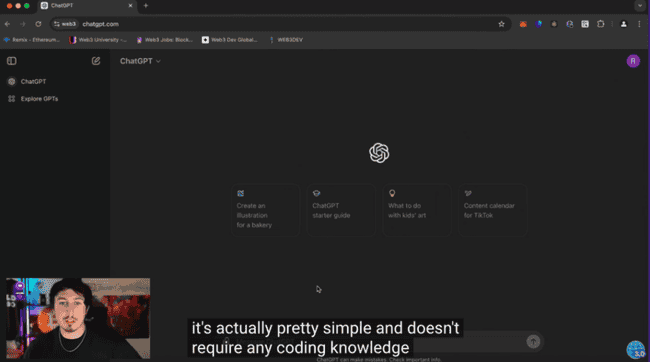Screen dimensions: 650x362
Task: Click the Explore GPTs grid icon
Action: [x=12, y=99]
